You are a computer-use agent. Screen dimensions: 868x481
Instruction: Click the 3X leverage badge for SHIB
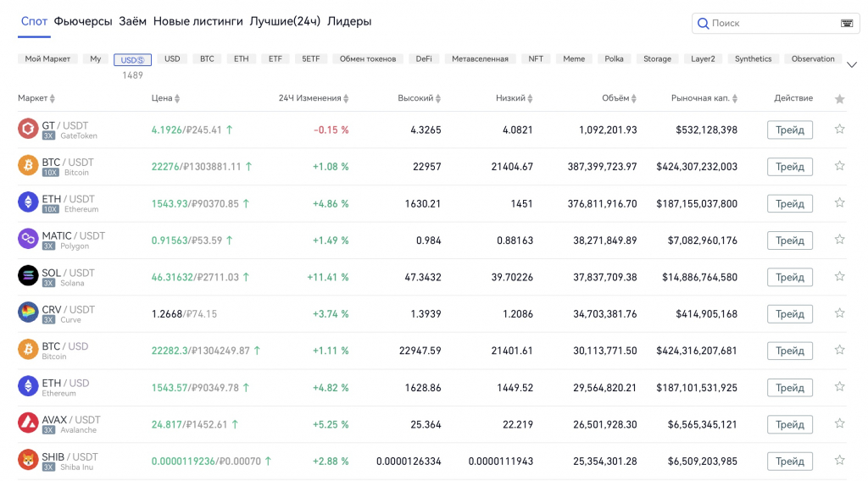[x=48, y=467]
